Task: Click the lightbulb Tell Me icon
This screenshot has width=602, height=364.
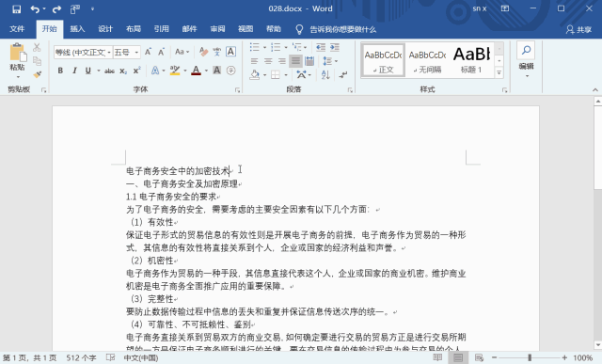Action: 299,29
